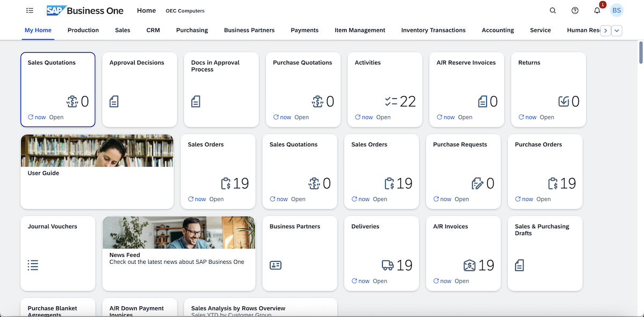Switch to the Purchasing tab

[x=192, y=30]
